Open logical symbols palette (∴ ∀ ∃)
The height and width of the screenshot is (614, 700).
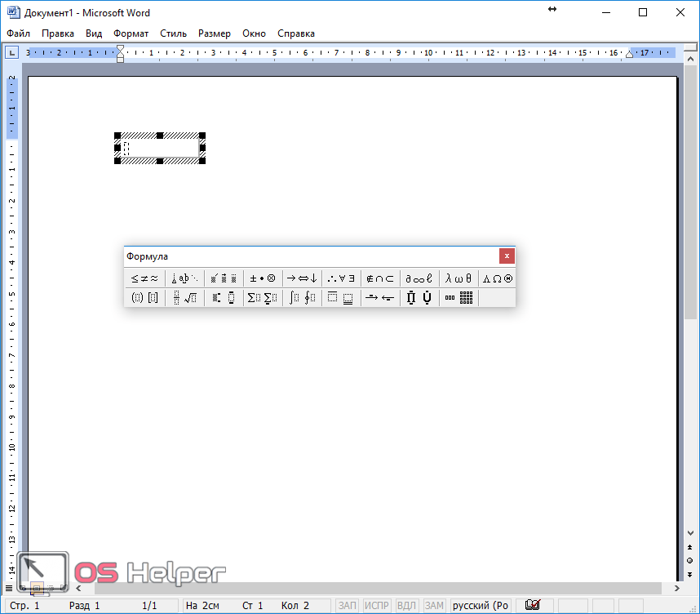pos(341,278)
